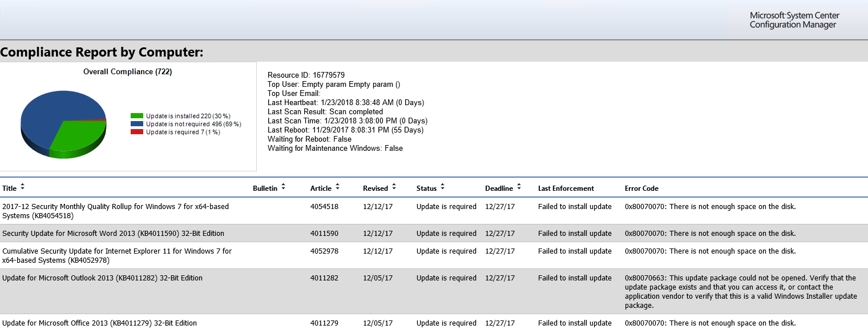The width and height of the screenshot is (868, 329).
Task: Click article cell 4052978
Action: pyautogui.click(x=324, y=251)
